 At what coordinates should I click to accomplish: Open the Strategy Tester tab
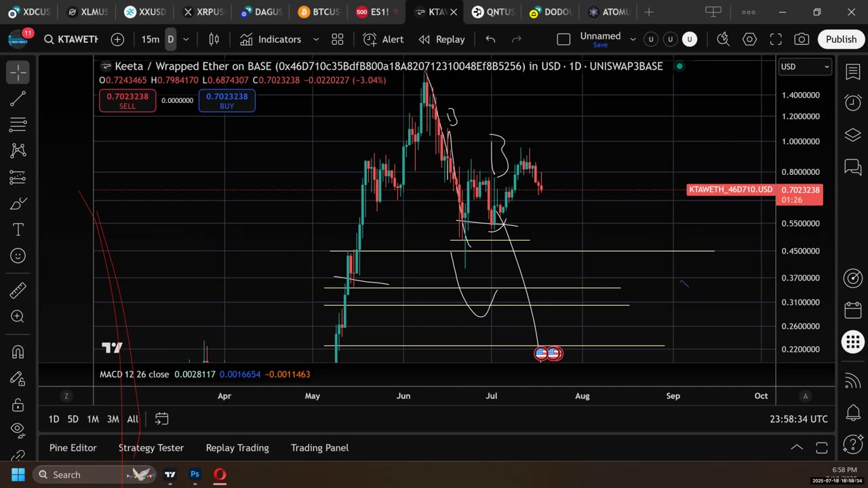[x=151, y=447]
